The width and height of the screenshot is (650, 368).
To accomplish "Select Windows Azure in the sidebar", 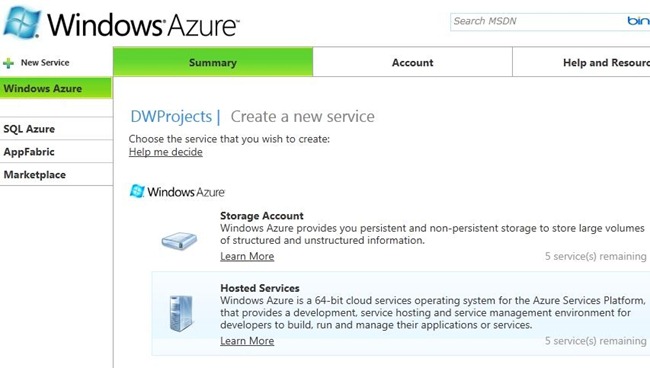I will pos(56,88).
